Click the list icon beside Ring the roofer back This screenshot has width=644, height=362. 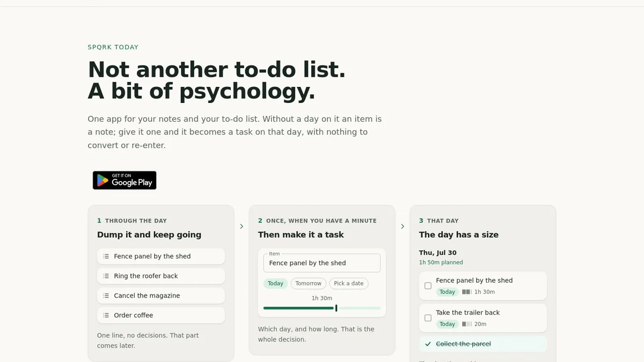[106, 276]
